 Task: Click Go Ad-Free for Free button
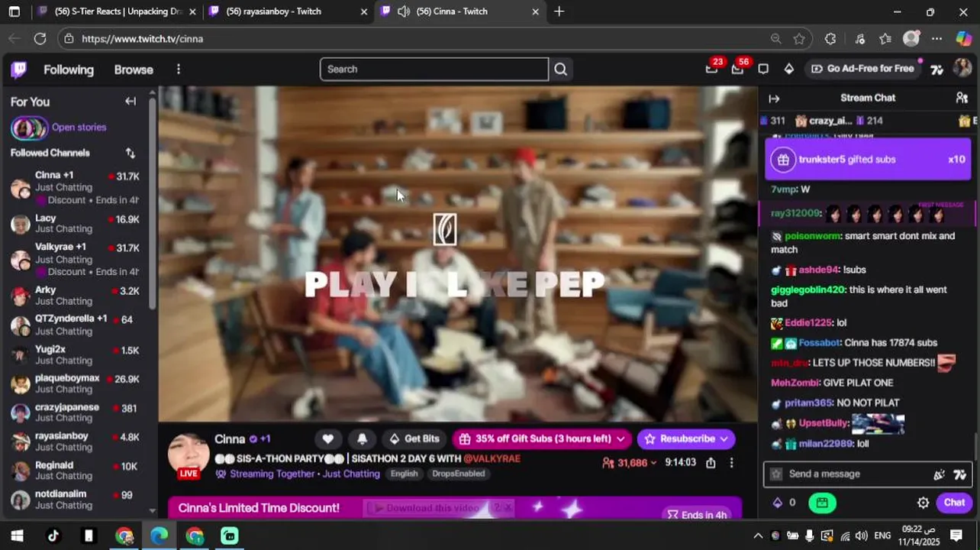click(x=862, y=69)
